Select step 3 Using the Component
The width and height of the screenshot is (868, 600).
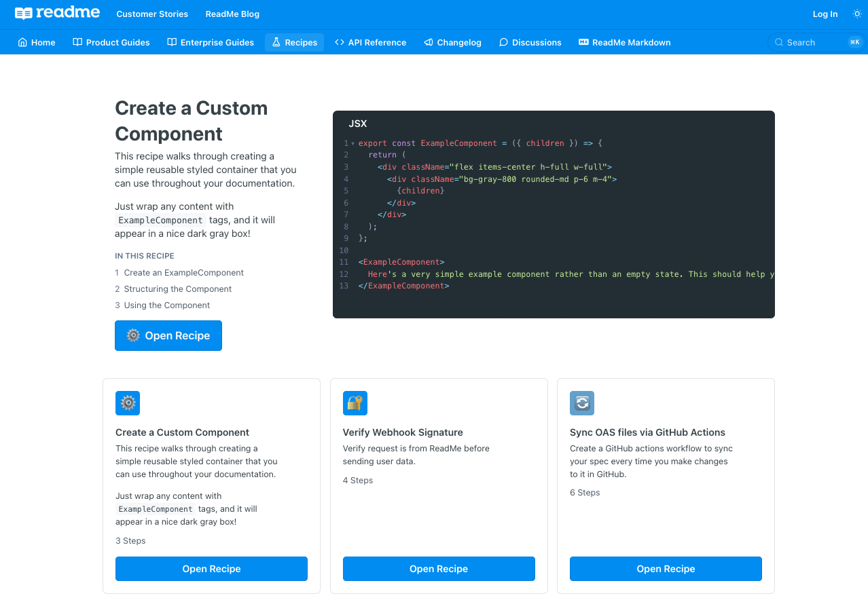click(x=162, y=305)
